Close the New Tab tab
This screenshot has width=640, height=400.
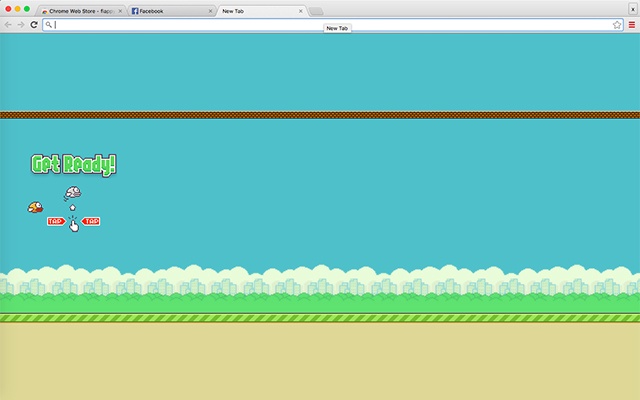[x=300, y=11]
